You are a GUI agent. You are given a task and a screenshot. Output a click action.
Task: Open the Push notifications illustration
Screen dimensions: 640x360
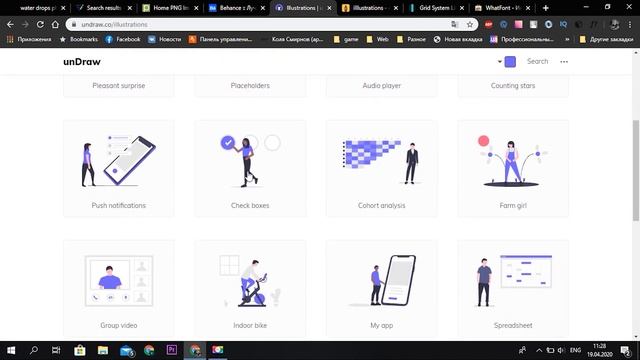pos(118,168)
